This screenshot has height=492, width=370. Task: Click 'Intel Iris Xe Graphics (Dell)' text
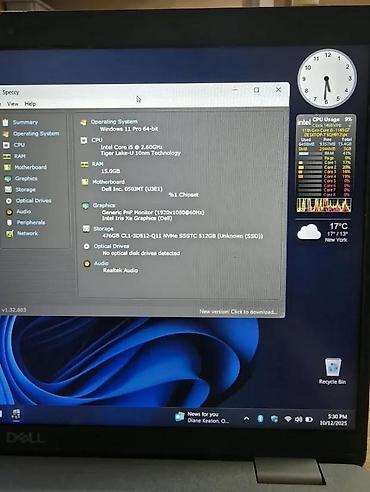tap(137, 218)
